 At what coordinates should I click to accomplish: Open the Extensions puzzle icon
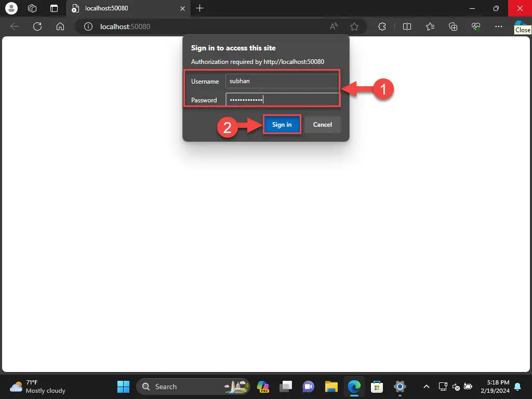coord(382,26)
